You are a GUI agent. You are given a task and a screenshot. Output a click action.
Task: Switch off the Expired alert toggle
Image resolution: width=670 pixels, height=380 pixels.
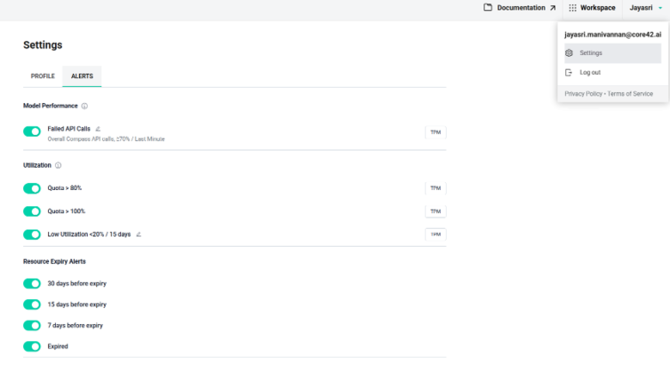[x=32, y=347]
